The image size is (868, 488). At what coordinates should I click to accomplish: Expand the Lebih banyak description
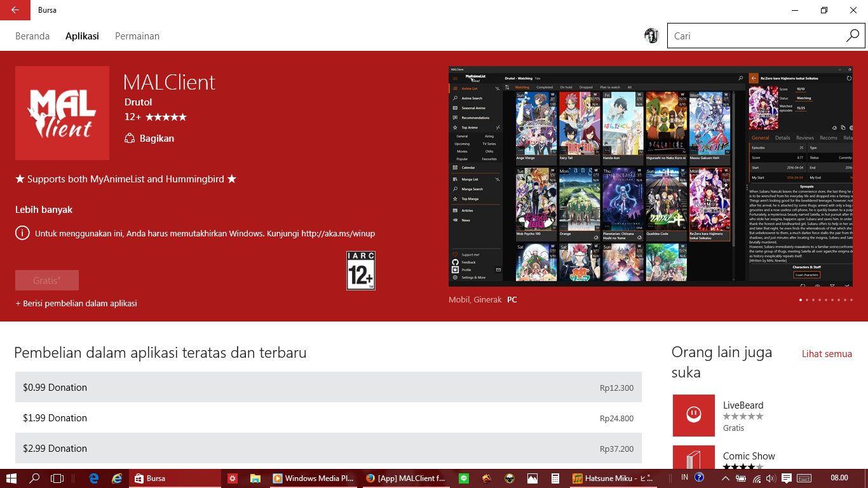(x=44, y=210)
